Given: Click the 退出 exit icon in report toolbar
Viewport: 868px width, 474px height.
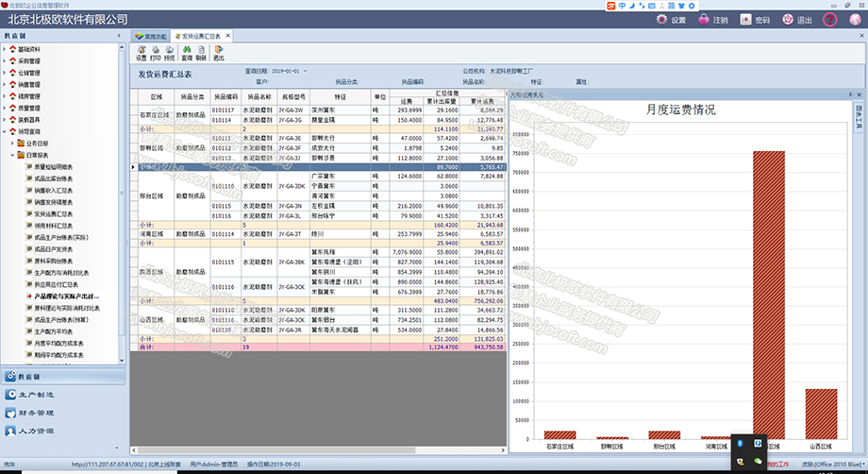Looking at the screenshot, I should (219, 54).
